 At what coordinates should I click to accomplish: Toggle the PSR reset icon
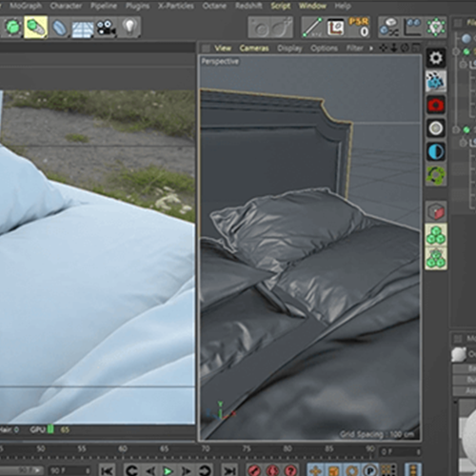point(359,28)
